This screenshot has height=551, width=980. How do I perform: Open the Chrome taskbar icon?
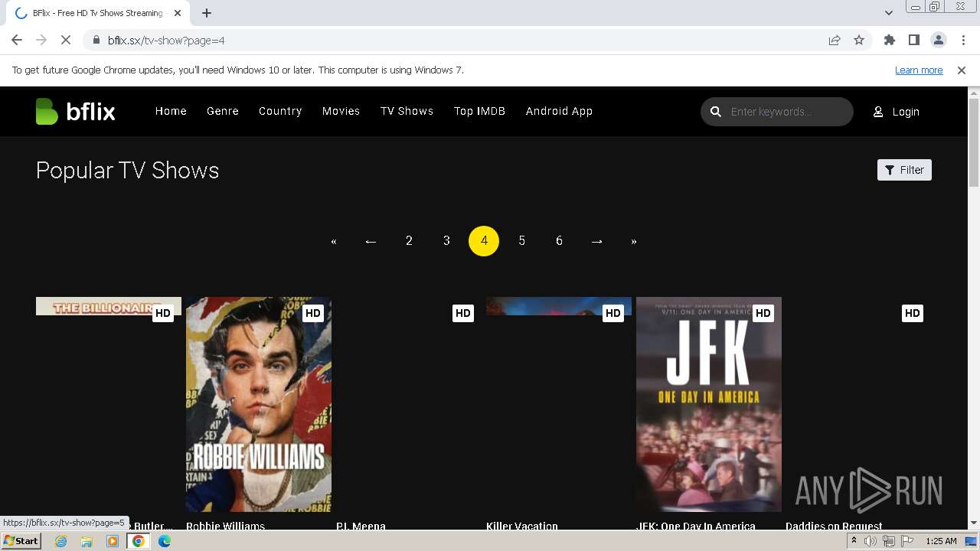tap(139, 541)
